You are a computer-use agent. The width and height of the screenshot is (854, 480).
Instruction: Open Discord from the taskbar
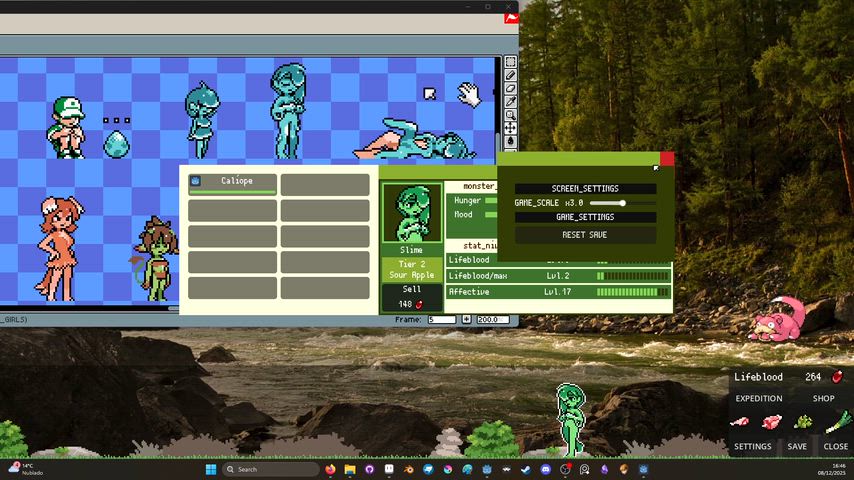(545, 469)
